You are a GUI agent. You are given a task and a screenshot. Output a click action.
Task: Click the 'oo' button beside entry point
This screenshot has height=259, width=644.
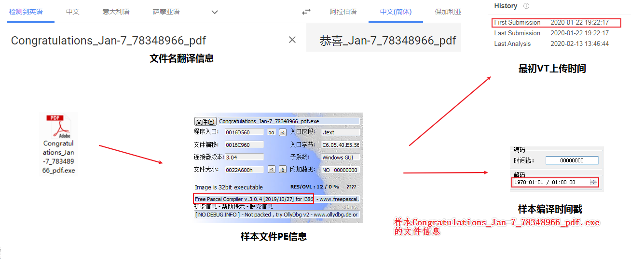click(271, 132)
